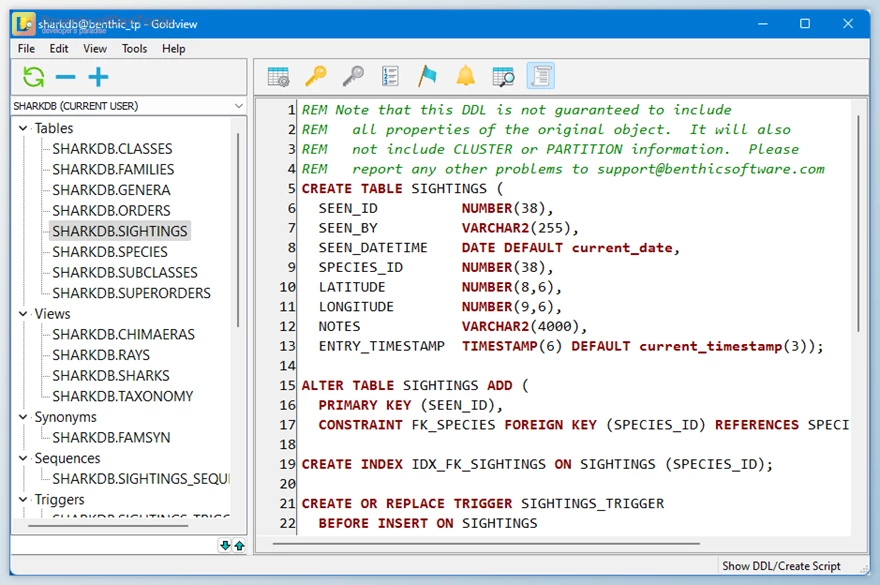Click the filter input field below tree
The height and width of the screenshot is (585, 880).
pyautogui.click(x=114, y=545)
